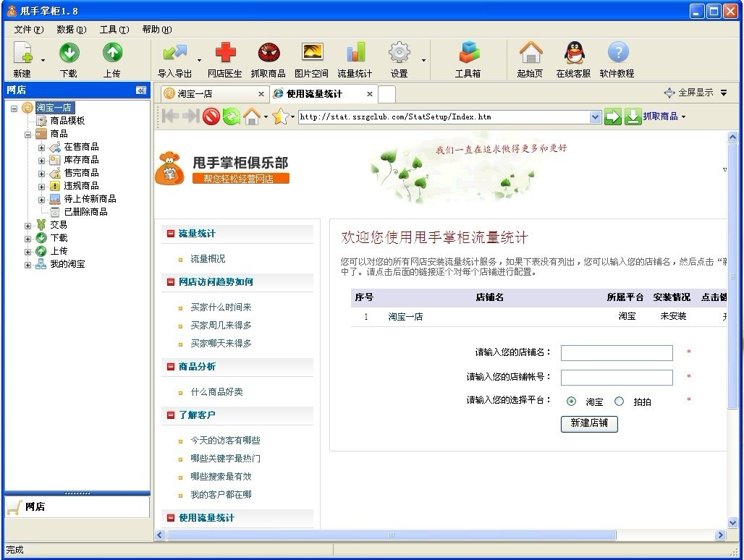Open the 抓取商品 dropdown arrow in address bar

683,116
